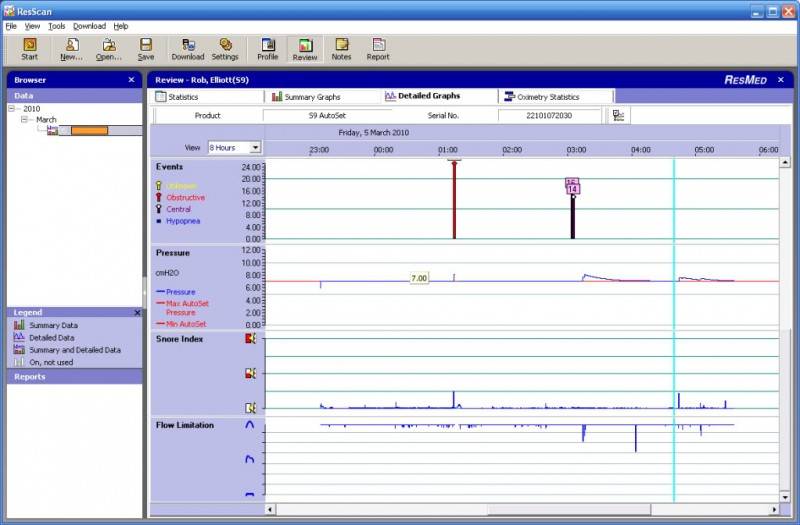Image resolution: width=800 pixels, height=525 pixels.
Task: Click the cyan time cursor line
Action: click(674, 331)
